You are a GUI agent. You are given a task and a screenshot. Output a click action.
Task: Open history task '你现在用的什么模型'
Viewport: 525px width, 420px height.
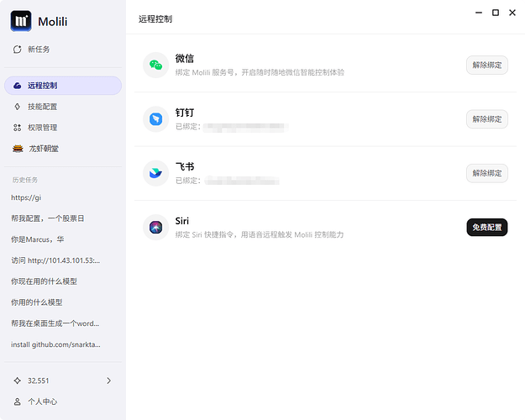coord(44,281)
